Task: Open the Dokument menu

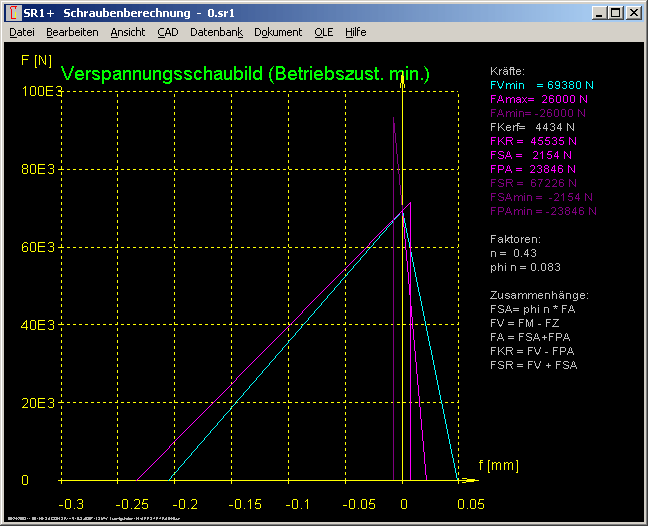Action: point(278,32)
